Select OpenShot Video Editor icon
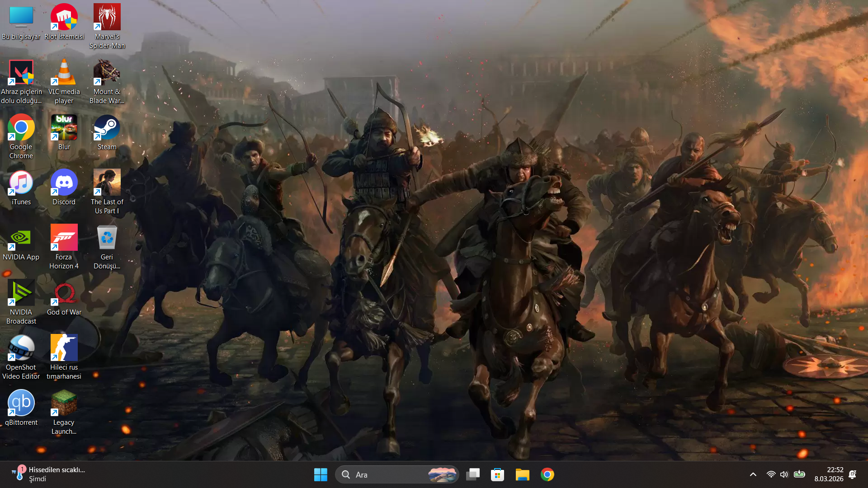Image resolution: width=868 pixels, height=488 pixels. (21, 357)
